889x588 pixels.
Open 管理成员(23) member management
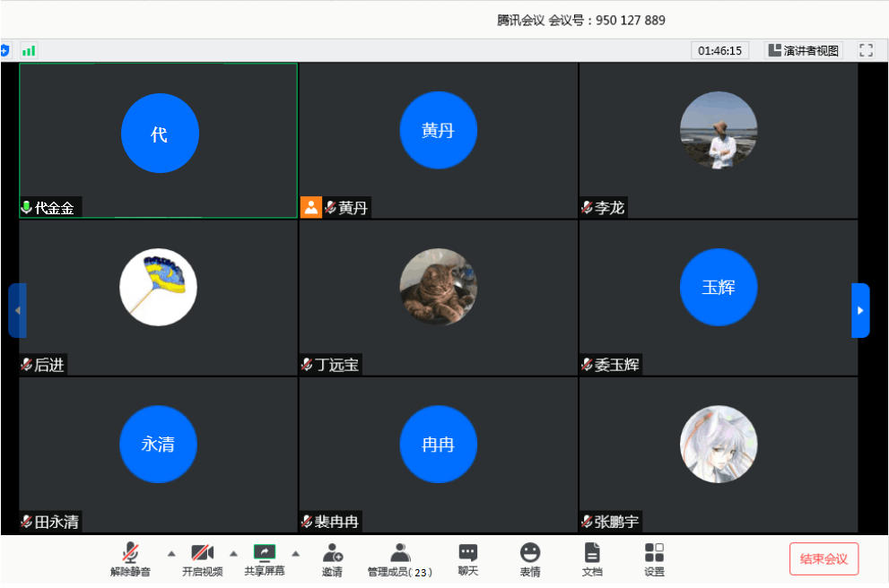click(x=400, y=559)
